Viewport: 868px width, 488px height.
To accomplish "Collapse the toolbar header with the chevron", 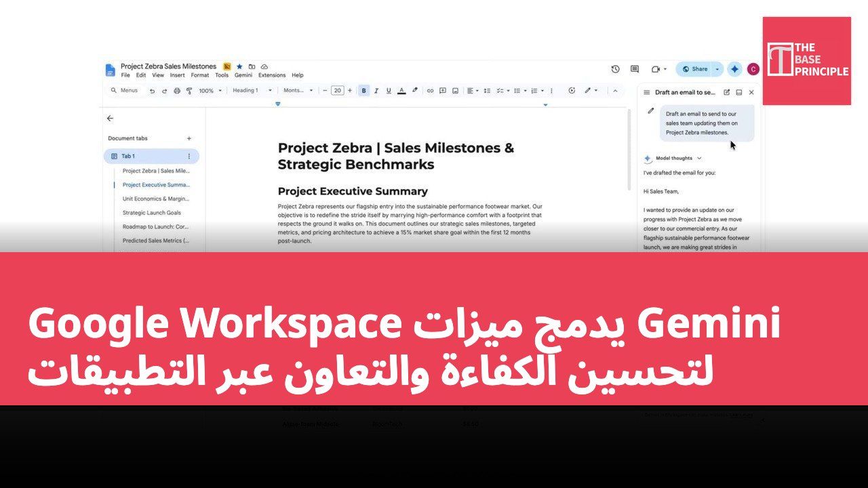I will coord(615,90).
